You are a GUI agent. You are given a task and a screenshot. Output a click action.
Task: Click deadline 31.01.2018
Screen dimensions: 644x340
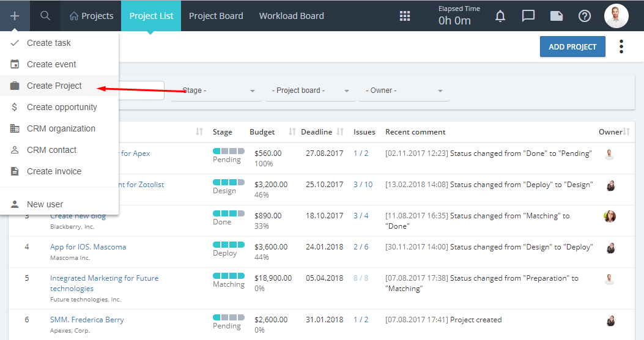coord(325,319)
